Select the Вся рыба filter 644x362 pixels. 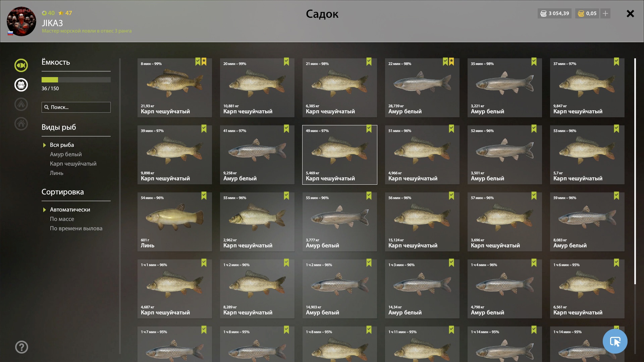click(x=62, y=145)
